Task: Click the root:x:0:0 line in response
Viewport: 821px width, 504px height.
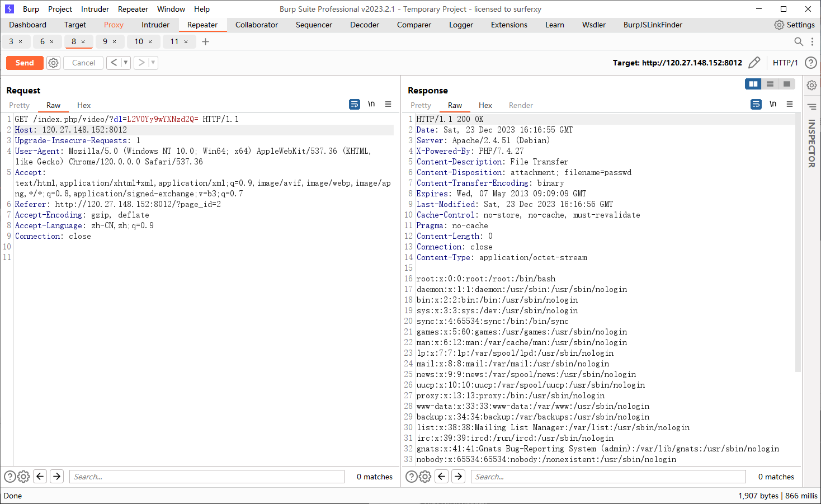Action: click(x=486, y=279)
